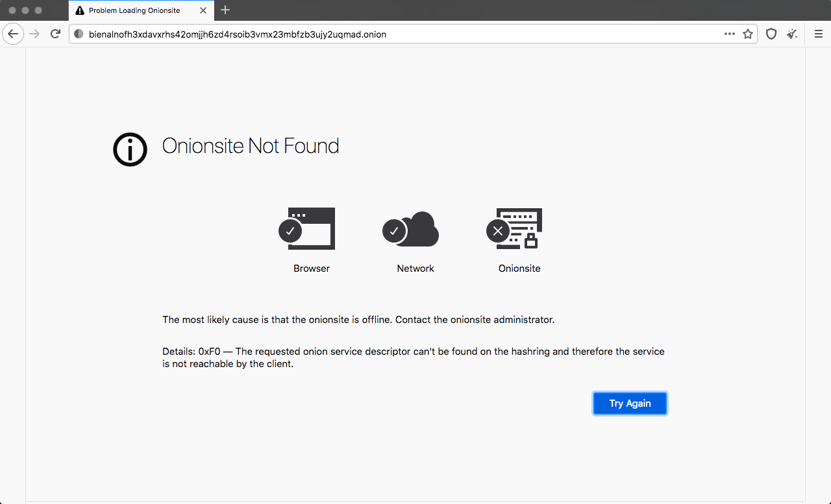Viewport: 831px width, 504px height.
Task: Click the 'most likely cause' explanation sentence
Action: coord(358,320)
